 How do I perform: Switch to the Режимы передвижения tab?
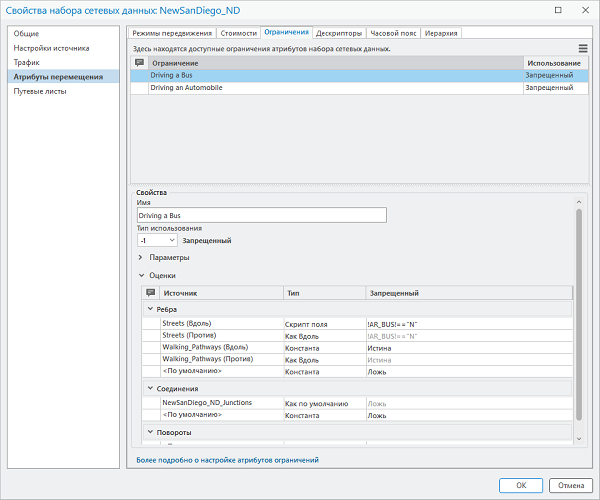(173, 33)
